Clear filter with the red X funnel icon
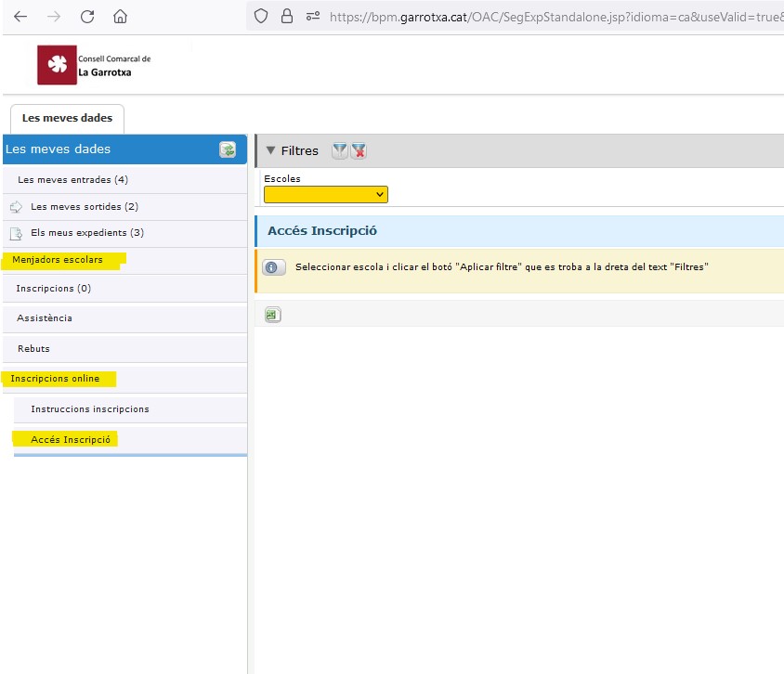 (x=359, y=150)
